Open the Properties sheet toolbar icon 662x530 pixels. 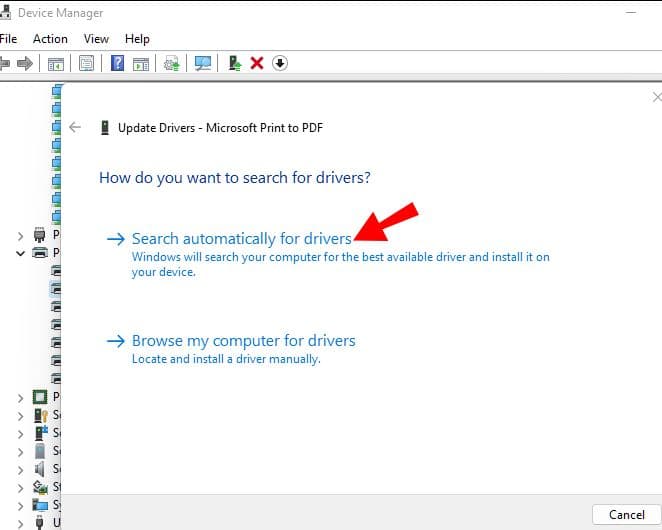coord(87,64)
